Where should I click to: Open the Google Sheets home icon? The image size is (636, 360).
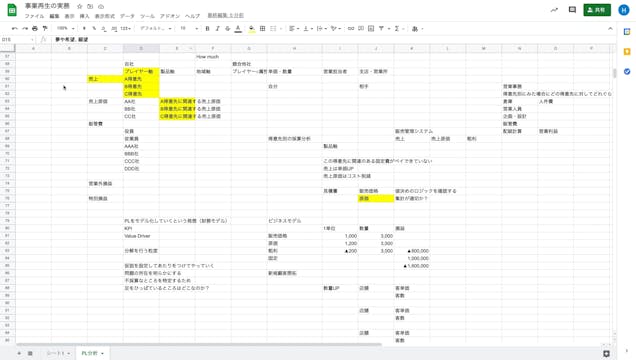(12, 10)
